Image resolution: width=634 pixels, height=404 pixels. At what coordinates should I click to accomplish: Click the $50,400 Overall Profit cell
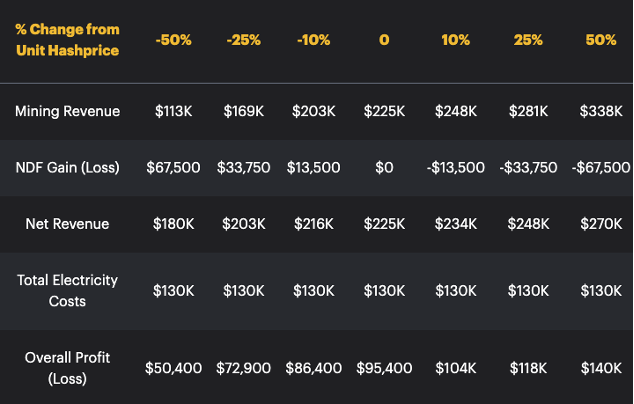click(172, 368)
